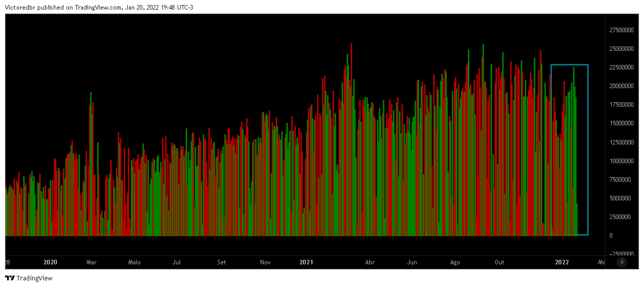Select the -2500000 price axis label
This screenshot has height=287, width=644.
click(621, 254)
